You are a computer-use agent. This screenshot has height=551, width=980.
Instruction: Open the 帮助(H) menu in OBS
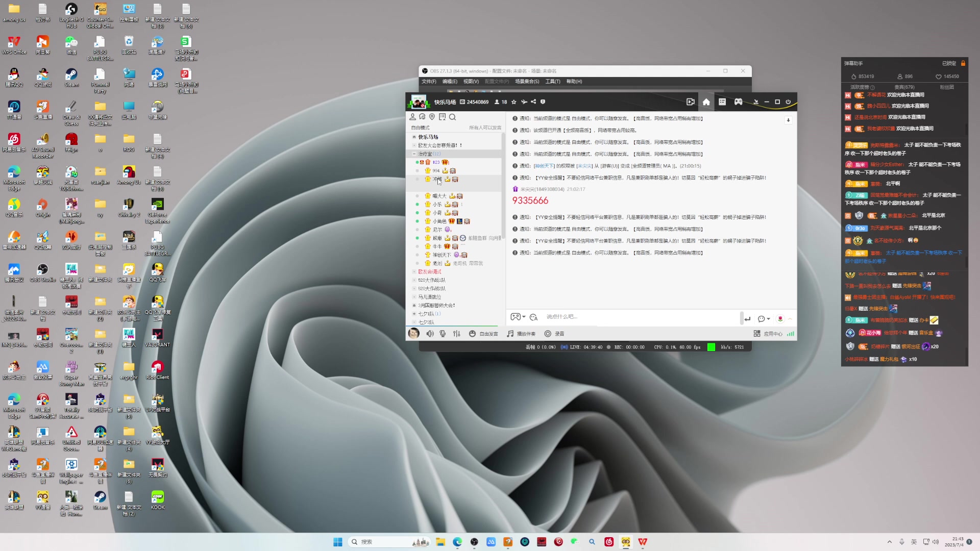574,82
